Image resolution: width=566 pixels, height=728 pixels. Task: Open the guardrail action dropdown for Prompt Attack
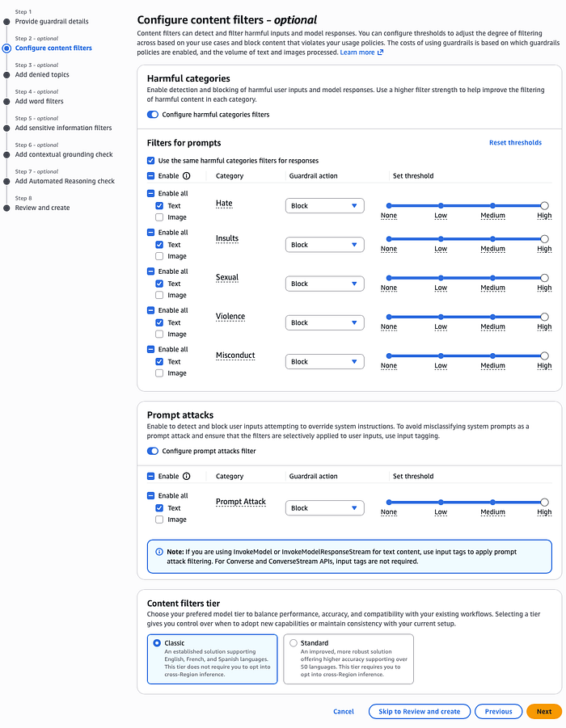324,507
